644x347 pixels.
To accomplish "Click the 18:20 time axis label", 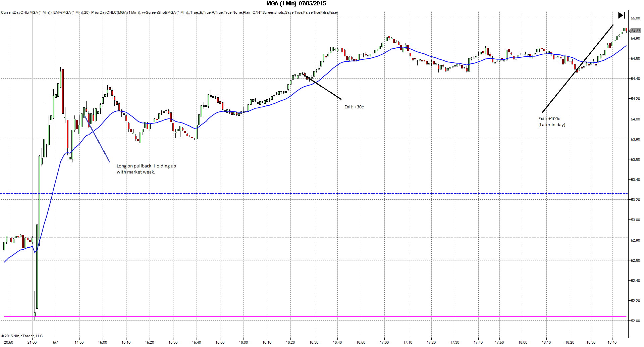I will point(570,342).
